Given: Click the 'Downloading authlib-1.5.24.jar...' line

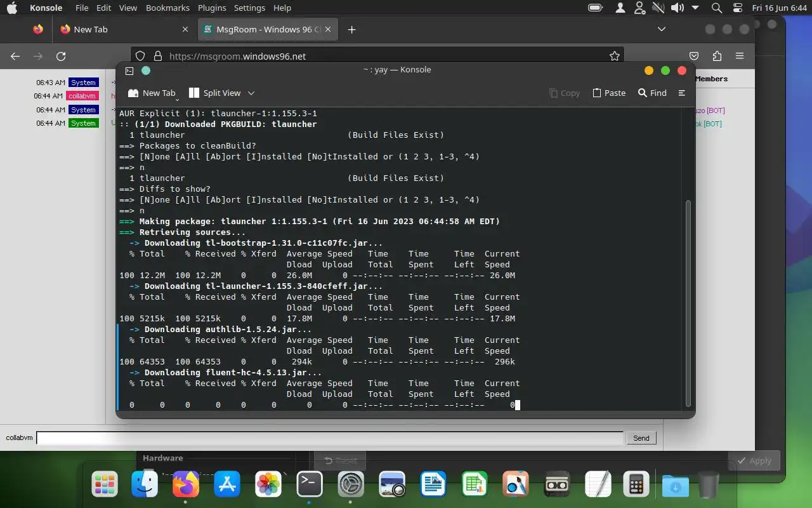Looking at the screenshot, I should (x=220, y=330).
